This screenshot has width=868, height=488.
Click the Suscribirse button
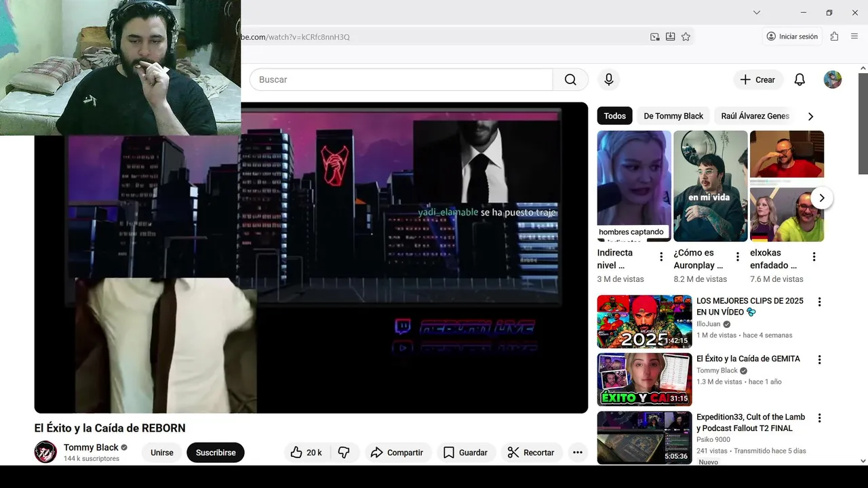(216, 453)
